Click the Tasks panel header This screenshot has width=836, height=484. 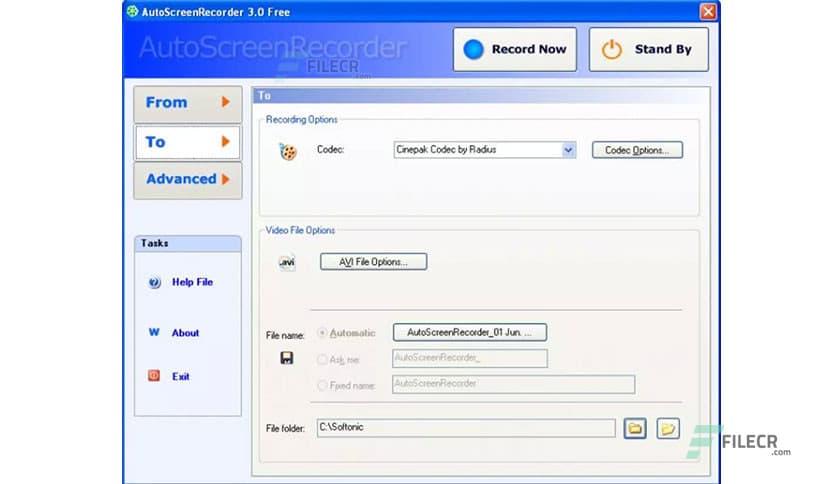[x=188, y=244]
